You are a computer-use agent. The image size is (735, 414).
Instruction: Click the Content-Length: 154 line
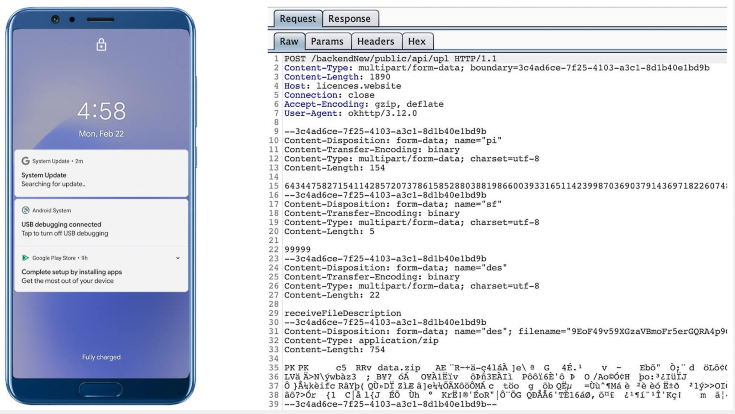click(x=334, y=167)
